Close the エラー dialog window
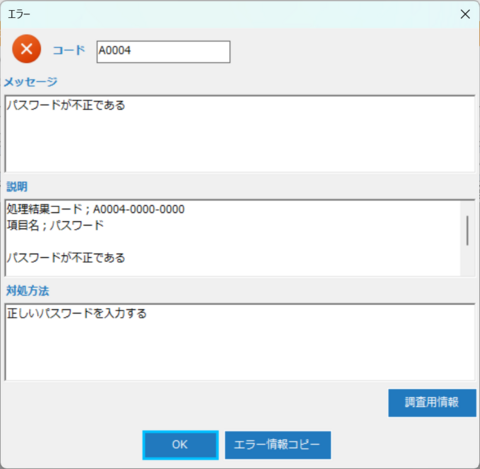The width and height of the screenshot is (480, 469). click(x=465, y=14)
